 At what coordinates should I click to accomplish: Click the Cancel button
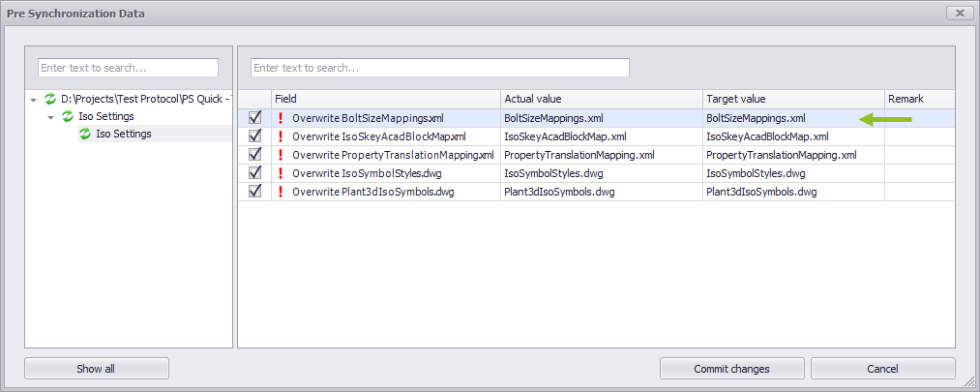[x=882, y=368]
